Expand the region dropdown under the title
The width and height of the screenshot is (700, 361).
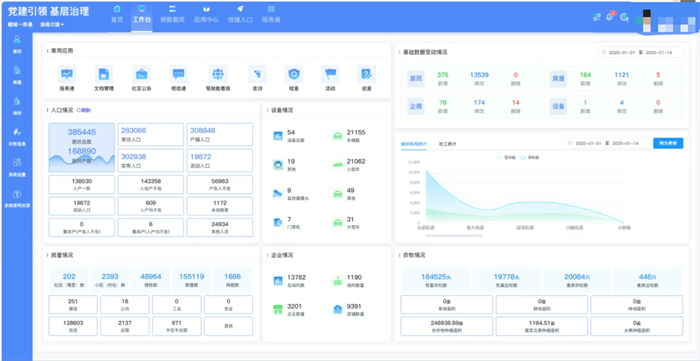(x=51, y=25)
